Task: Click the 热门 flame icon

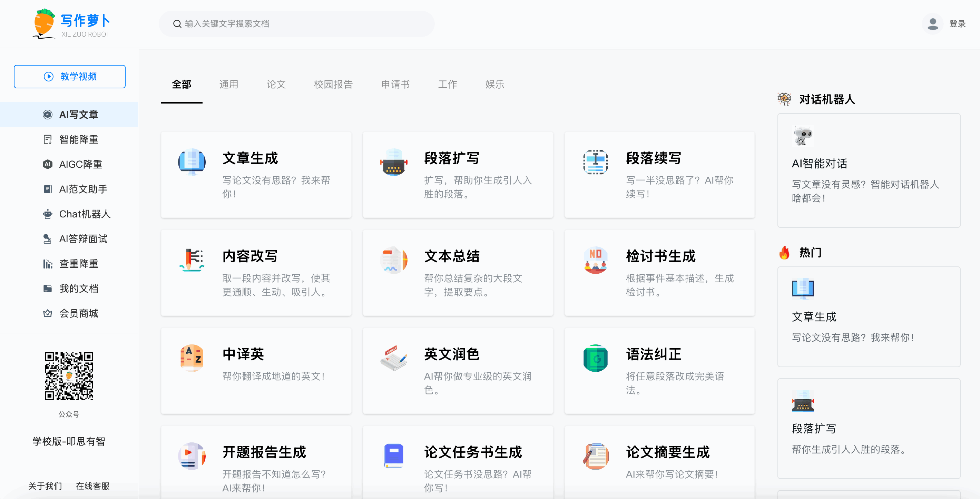Action: tap(784, 253)
